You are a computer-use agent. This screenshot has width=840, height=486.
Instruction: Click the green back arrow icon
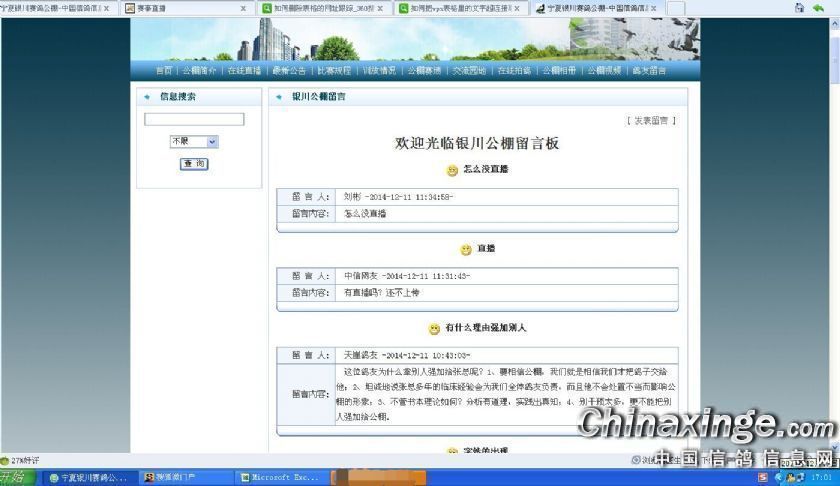pos(817,8)
